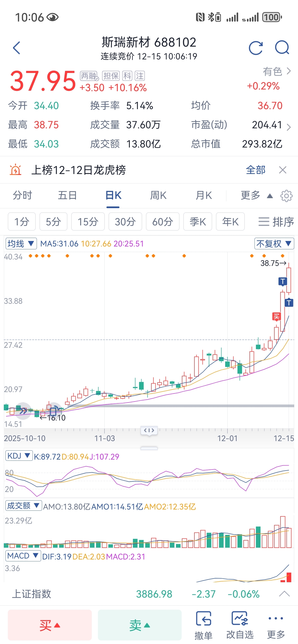Open the search magnifier icon

282,48
